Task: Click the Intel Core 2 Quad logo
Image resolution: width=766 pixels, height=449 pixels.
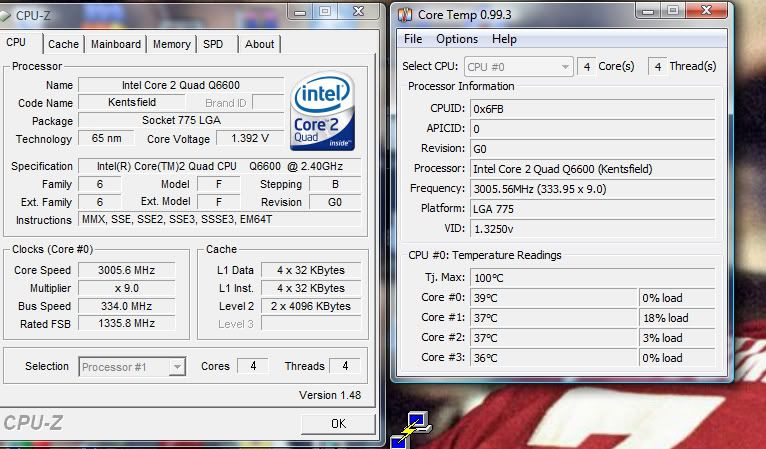Action: point(322,111)
